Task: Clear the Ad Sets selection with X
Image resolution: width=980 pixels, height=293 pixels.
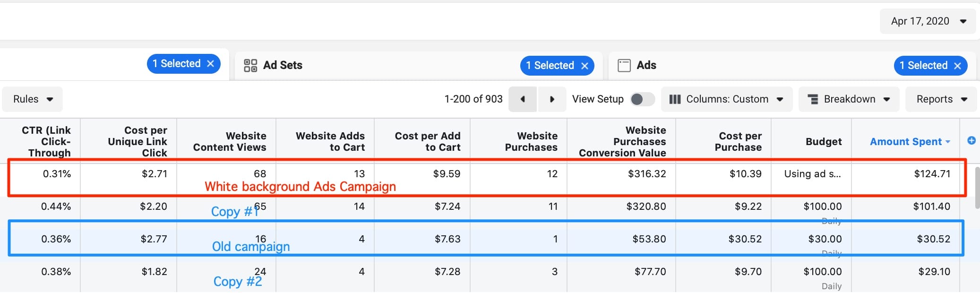Action: coord(585,66)
